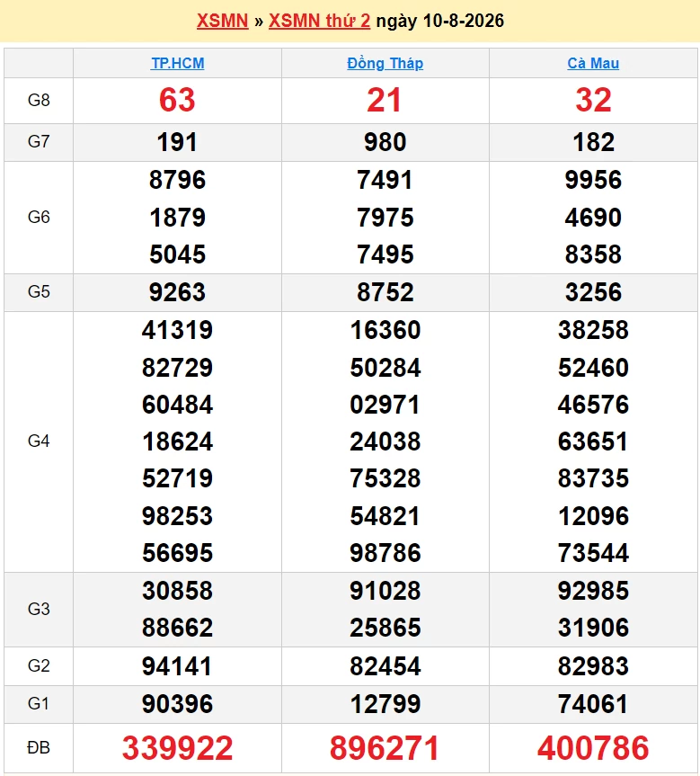
Task: Click the ĐB row label
Action: tap(39, 747)
